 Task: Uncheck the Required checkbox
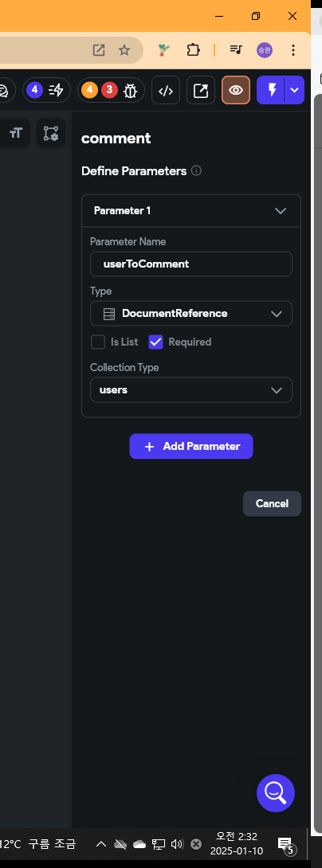click(x=155, y=342)
